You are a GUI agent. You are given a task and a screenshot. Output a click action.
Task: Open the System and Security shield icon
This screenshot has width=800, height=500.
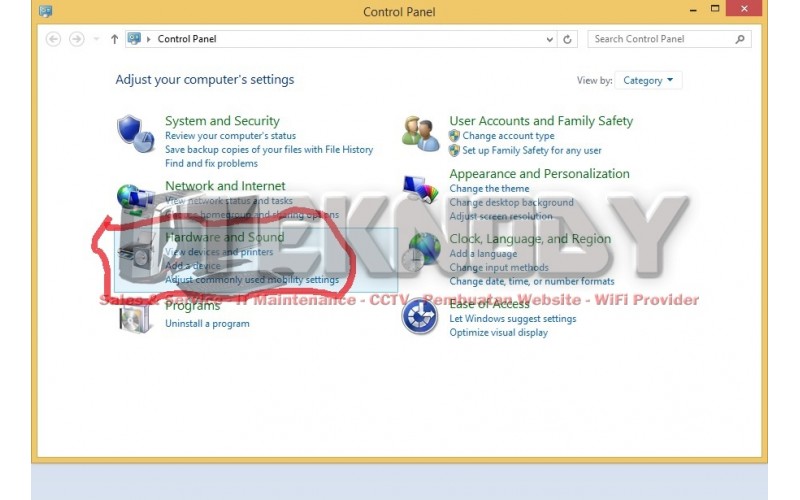(x=136, y=134)
